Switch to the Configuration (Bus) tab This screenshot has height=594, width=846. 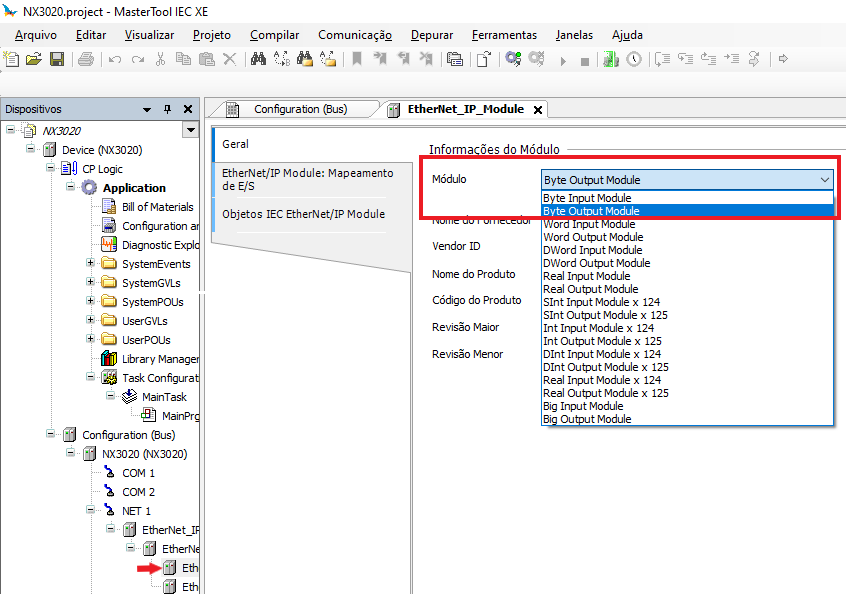(x=300, y=109)
